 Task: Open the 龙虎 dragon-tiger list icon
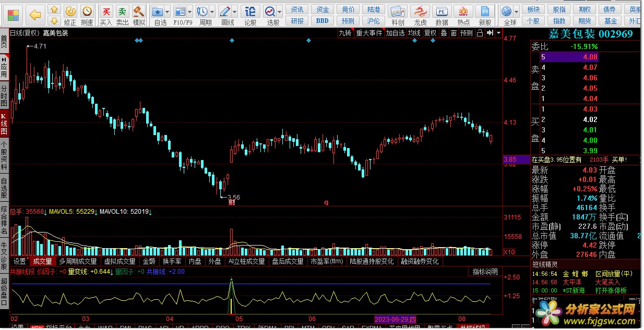[420, 15]
